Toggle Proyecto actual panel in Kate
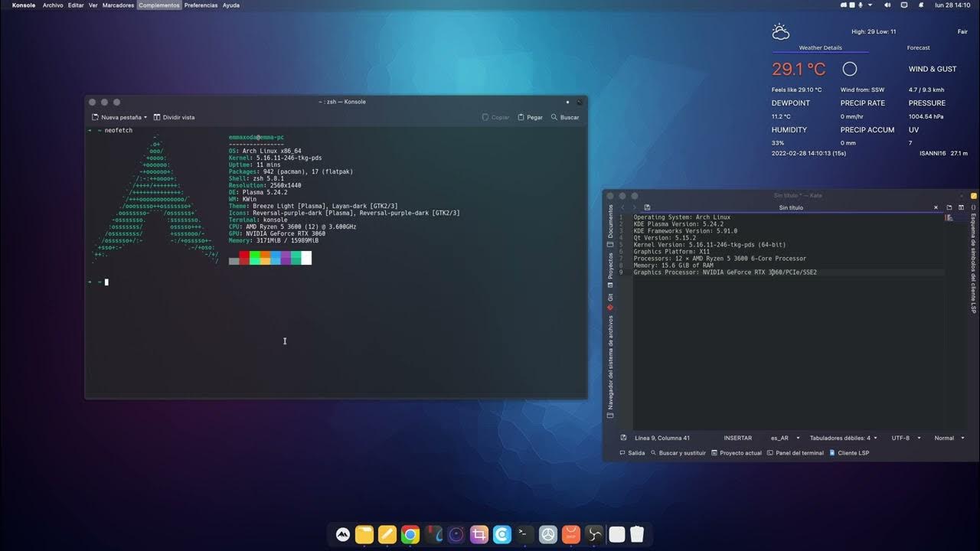This screenshot has height=551, width=980. click(737, 453)
